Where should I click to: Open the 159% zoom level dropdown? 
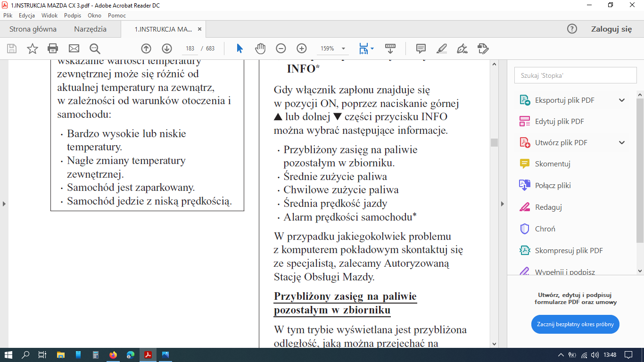344,49
